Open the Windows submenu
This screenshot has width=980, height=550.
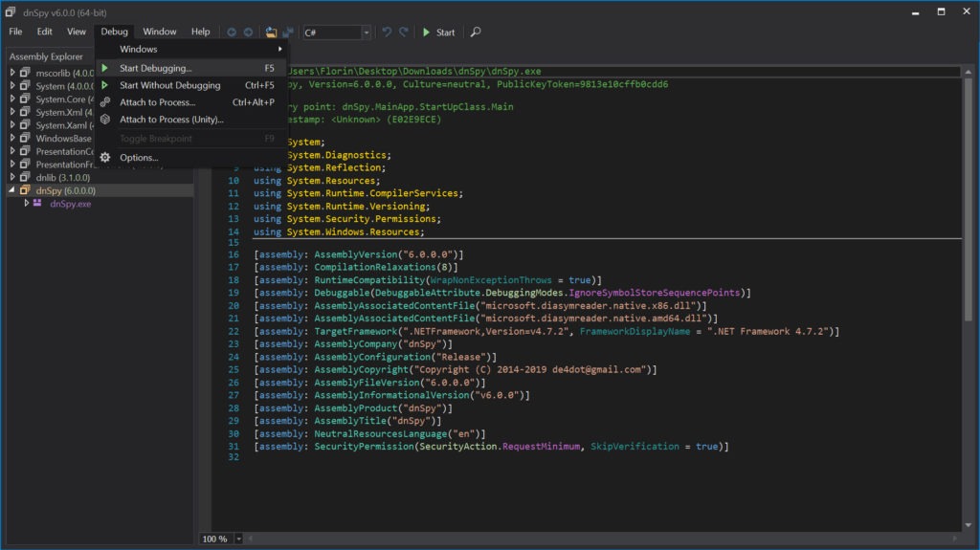coord(191,49)
